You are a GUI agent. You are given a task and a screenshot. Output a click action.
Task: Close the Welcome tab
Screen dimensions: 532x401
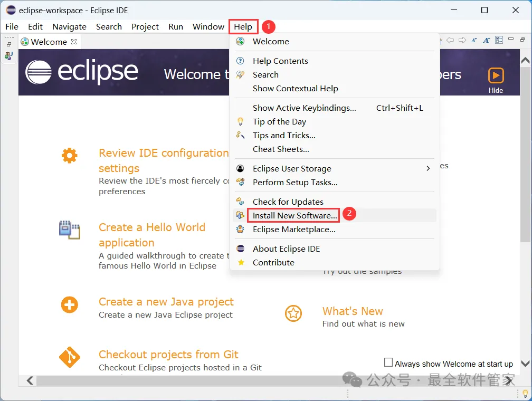tap(74, 42)
